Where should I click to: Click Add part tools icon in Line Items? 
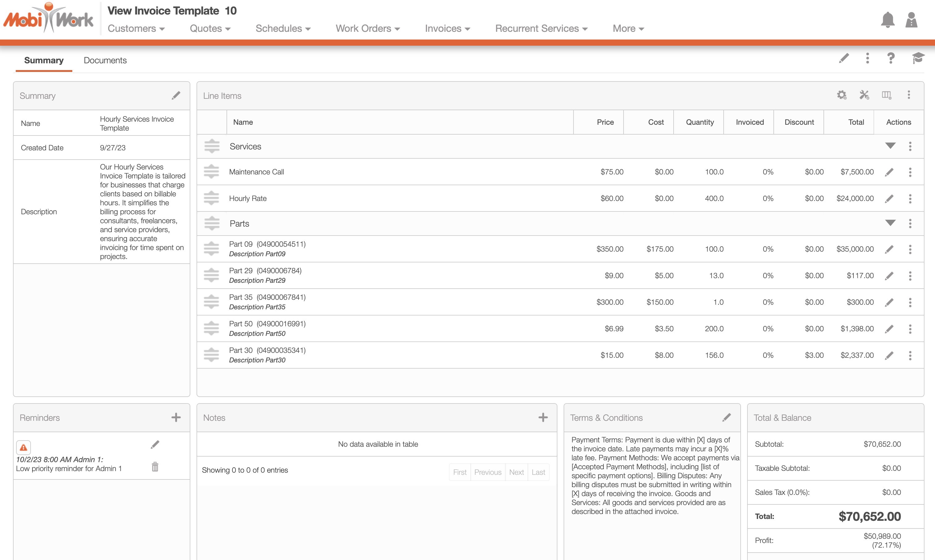(864, 95)
